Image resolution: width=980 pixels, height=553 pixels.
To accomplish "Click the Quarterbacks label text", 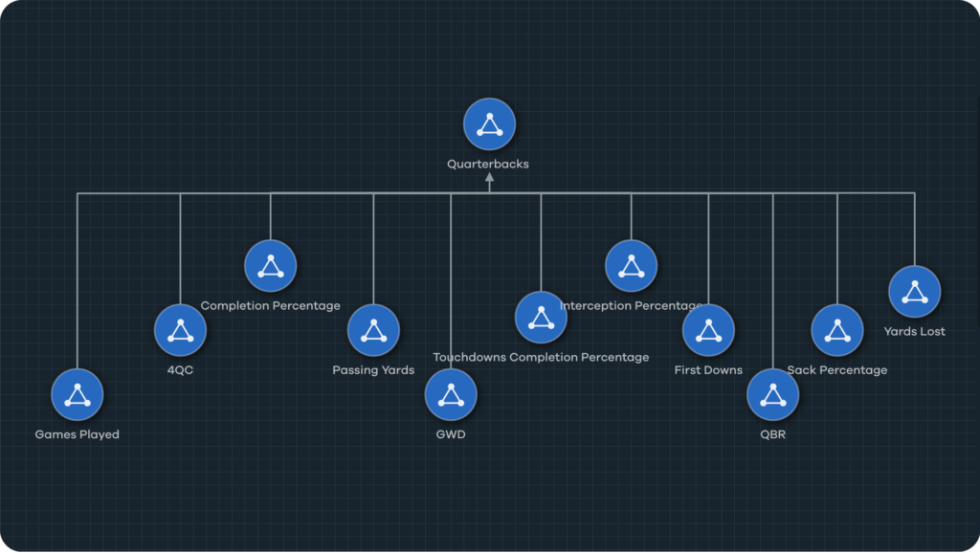I will [x=488, y=165].
